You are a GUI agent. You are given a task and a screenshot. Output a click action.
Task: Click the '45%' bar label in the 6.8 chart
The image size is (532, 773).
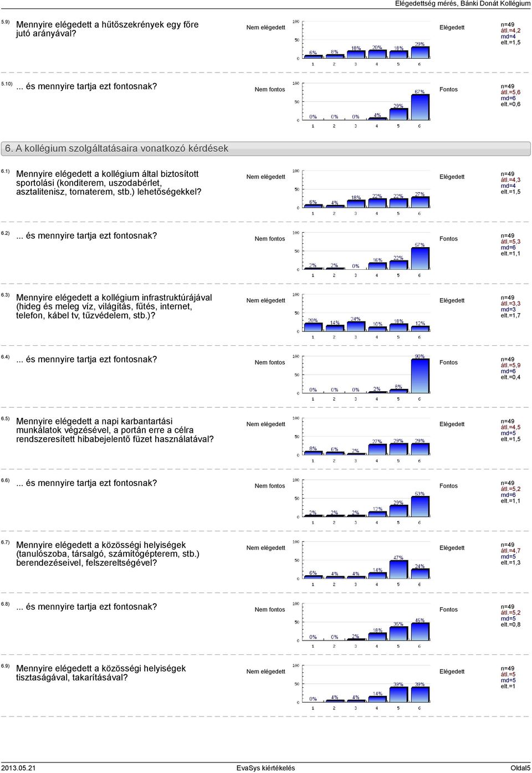click(420, 621)
